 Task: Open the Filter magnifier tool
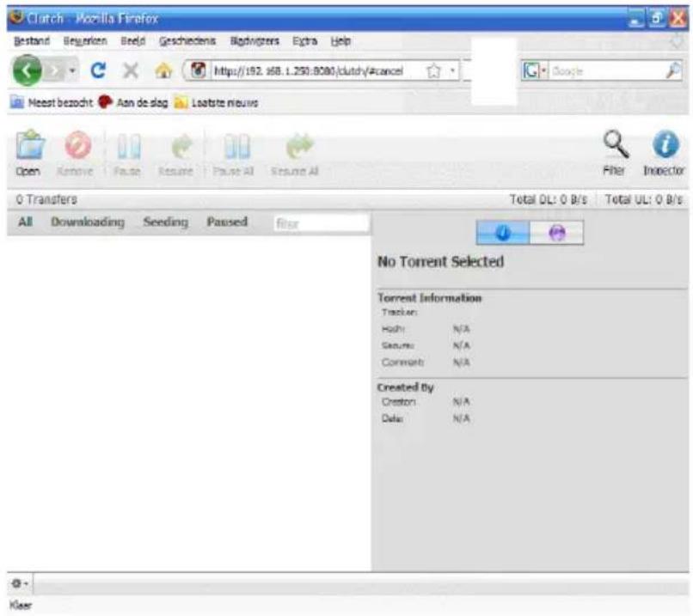pos(616,144)
